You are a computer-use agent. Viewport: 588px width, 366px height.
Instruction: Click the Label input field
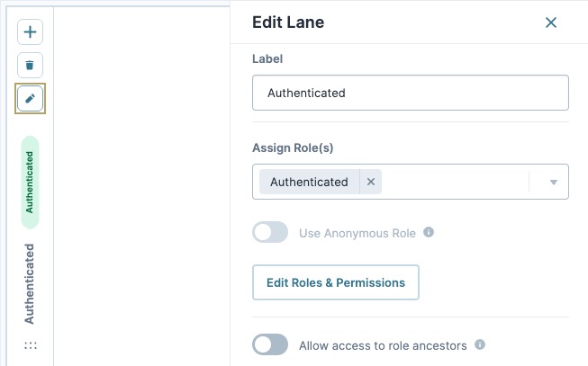tap(411, 93)
